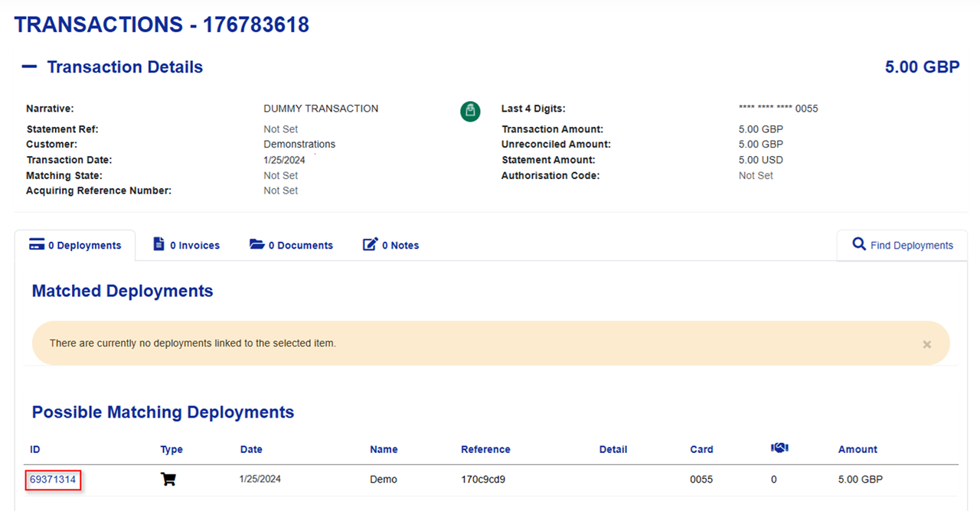Select the Demo name cell
Image resolution: width=980 pixels, height=511 pixels.
point(384,480)
